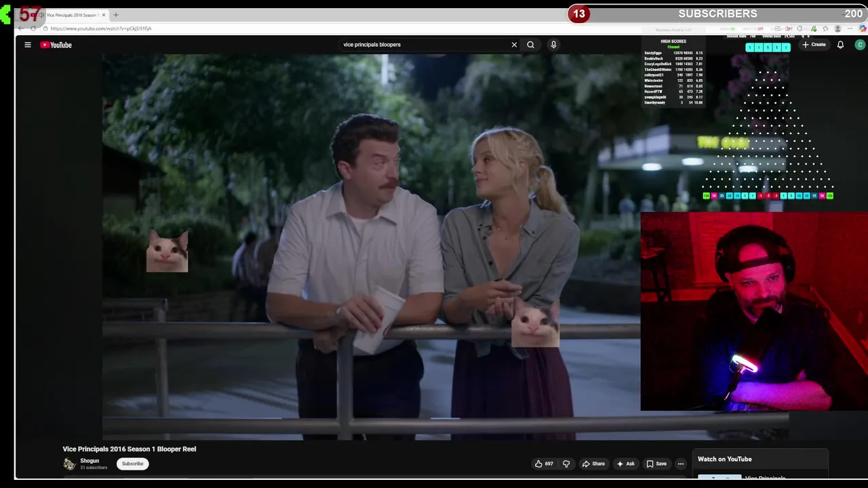Screen dimensions: 868x488
Task: Open the Copilot icon in browser toolbar
Action: click(863, 29)
